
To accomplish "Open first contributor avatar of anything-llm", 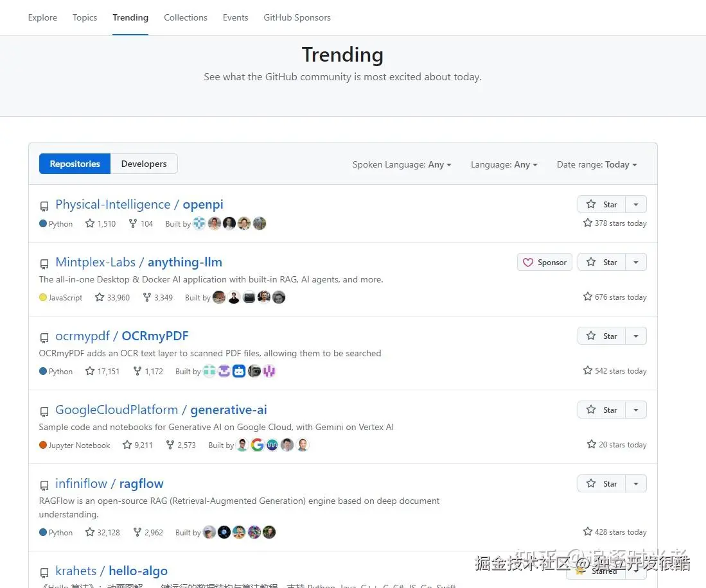I will tap(219, 297).
